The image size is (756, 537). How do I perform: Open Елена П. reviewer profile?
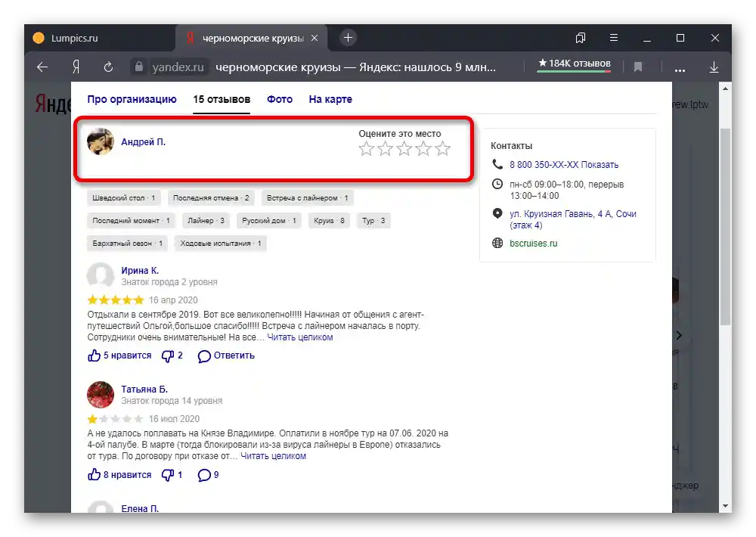pyautogui.click(x=140, y=508)
